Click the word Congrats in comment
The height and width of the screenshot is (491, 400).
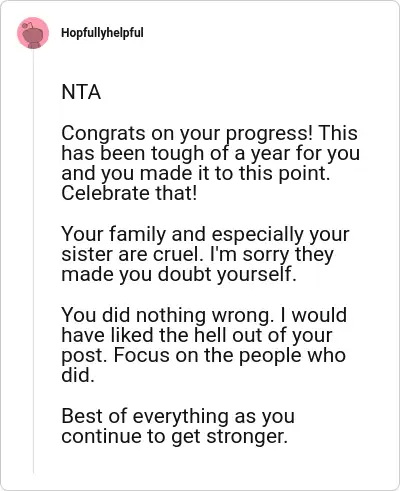(x=103, y=133)
